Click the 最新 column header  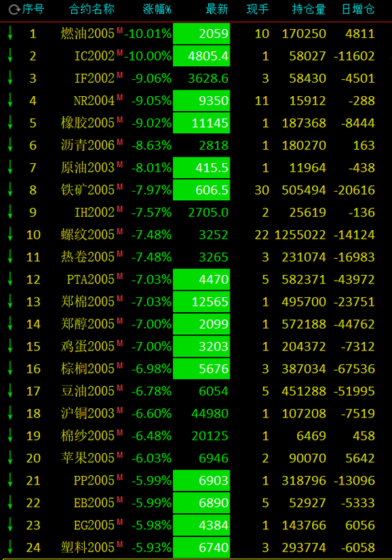tap(217, 9)
